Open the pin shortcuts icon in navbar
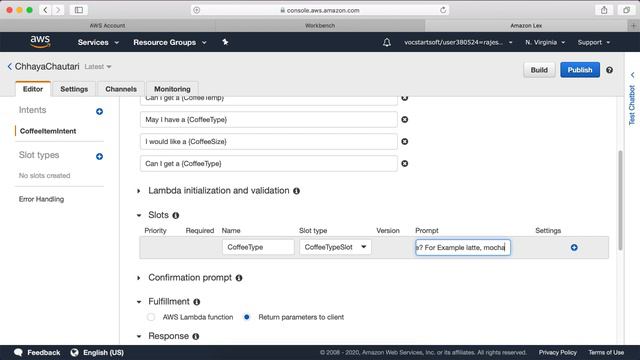Viewport: 640px width, 360px height. (x=225, y=42)
